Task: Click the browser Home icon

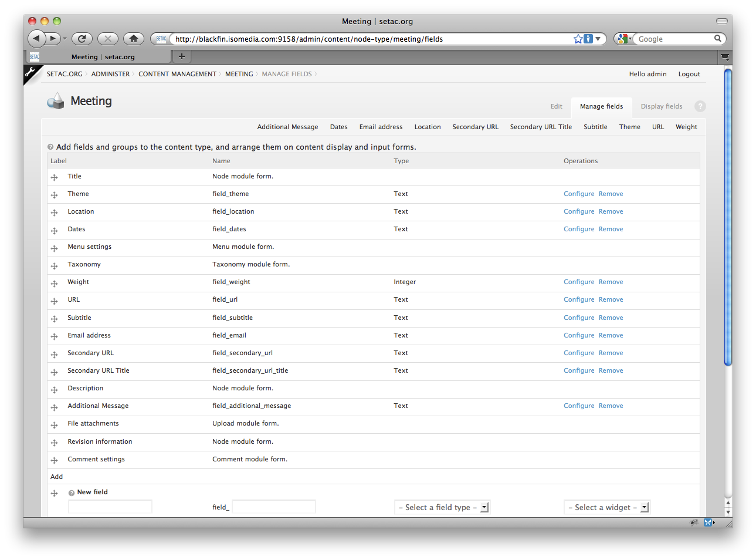Action: 133,38
